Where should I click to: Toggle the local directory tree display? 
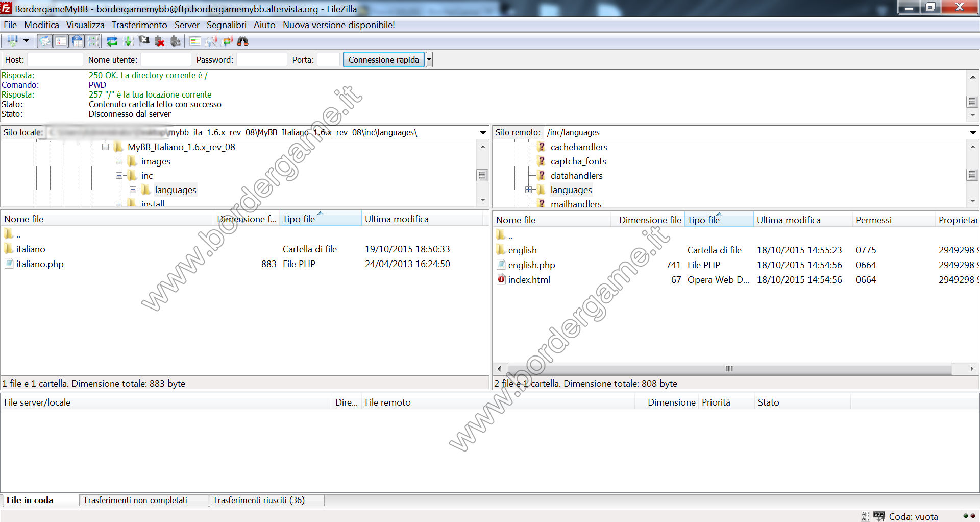pyautogui.click(x=61, y=41)
